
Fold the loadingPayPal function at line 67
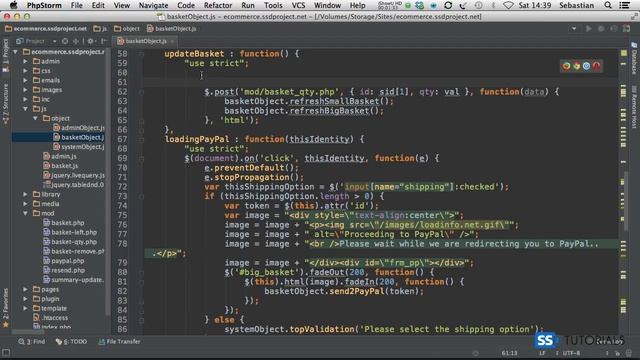tap(141, 140)
